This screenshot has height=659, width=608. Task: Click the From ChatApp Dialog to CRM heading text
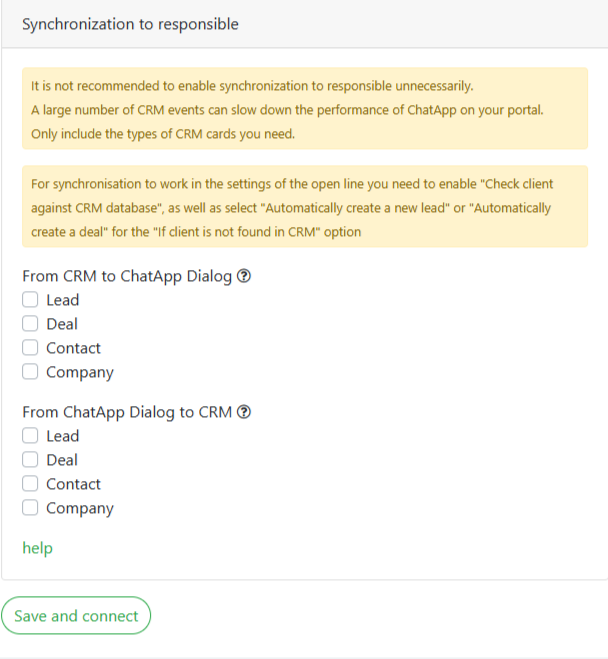click(127, 412)
